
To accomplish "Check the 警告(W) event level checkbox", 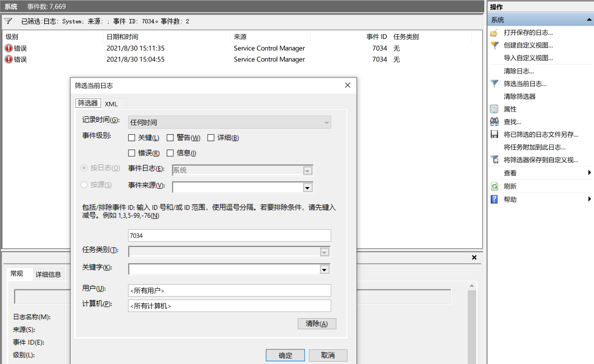I will pyautogui.click(x=170, y=138).
